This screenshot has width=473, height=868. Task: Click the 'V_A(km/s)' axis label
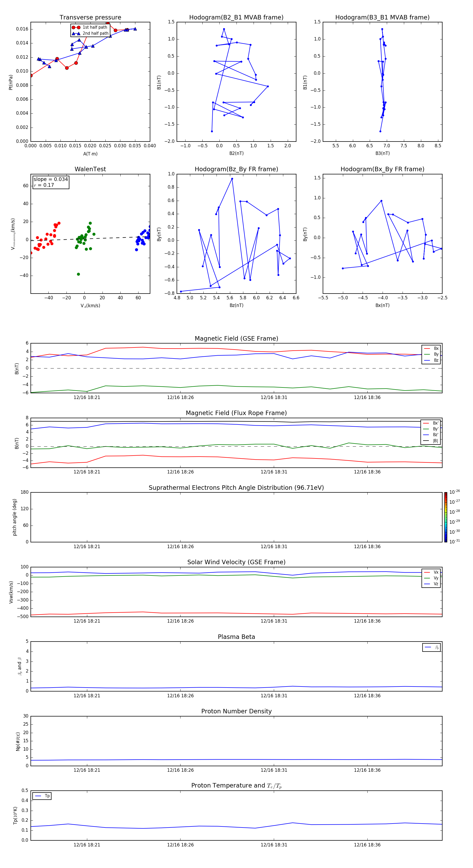coord(90,306)
